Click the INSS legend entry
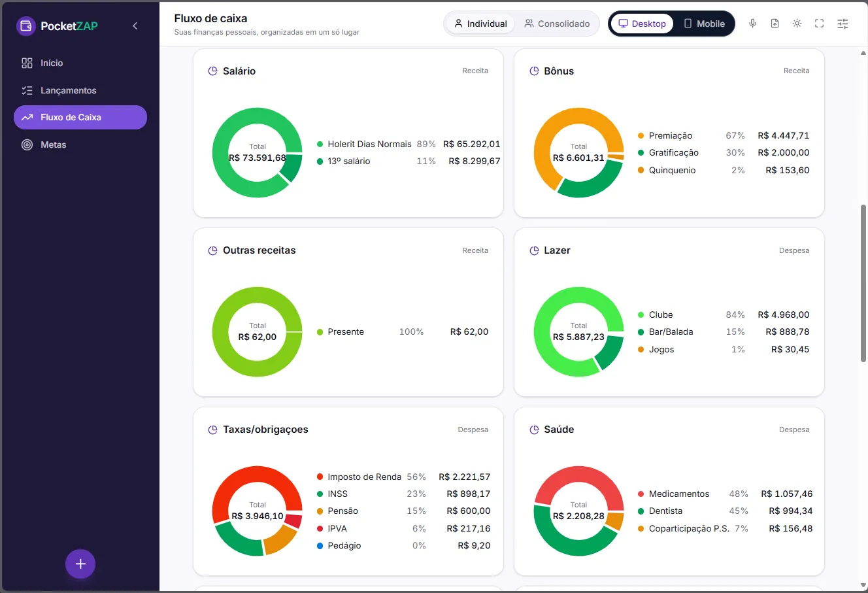The width and height of the screenshot is (868, 593). coord(403,494)
